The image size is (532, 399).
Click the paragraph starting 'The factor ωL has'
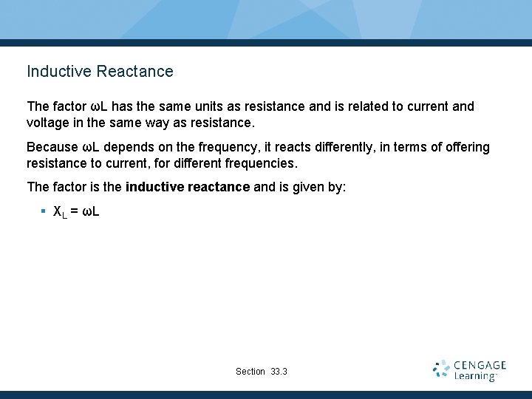tap(250, 115)
